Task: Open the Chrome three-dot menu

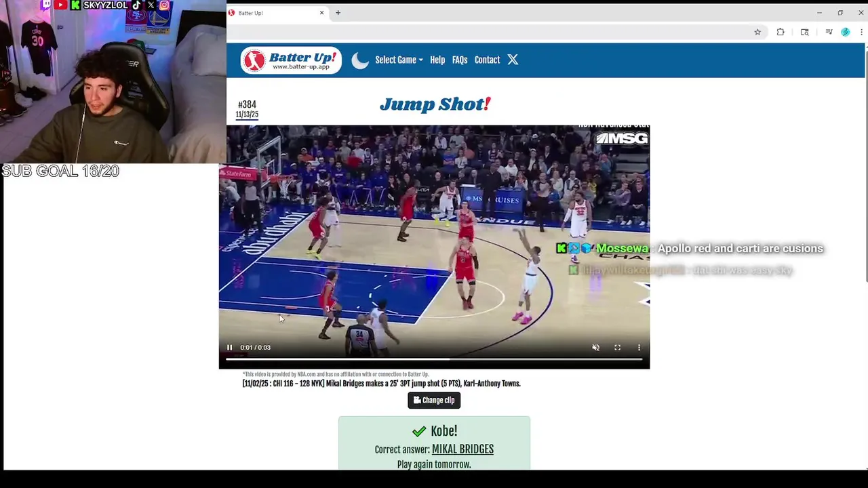Action: (x=862, y=32)
